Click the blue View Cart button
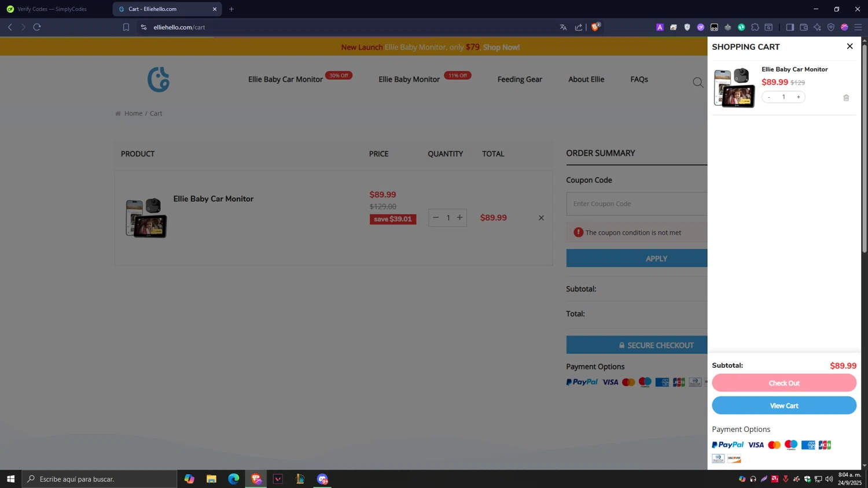The height and width of the screenshot is (488, 868). 784,405
